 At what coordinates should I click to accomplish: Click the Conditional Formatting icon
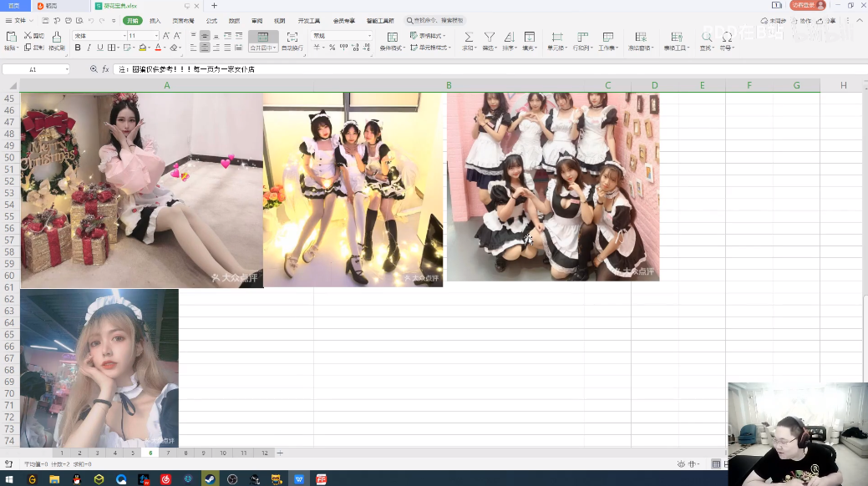click(392, 37)
